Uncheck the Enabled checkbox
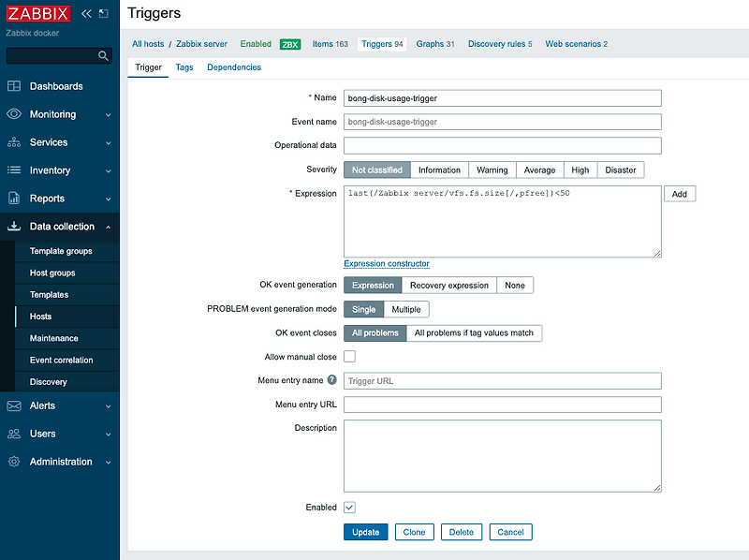 click(350, 507)
